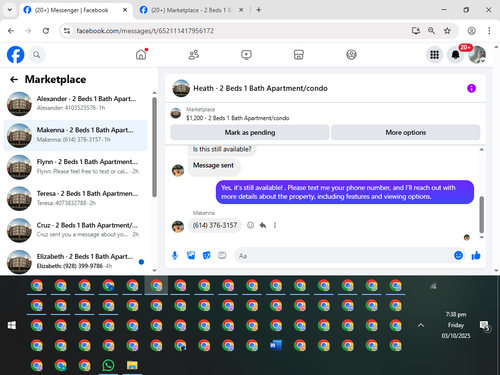Select Makenna's 2 Beds 1 Bath conversation
Image resolution: width=500 pixels, height=375 pixels.
click(76, 135)
